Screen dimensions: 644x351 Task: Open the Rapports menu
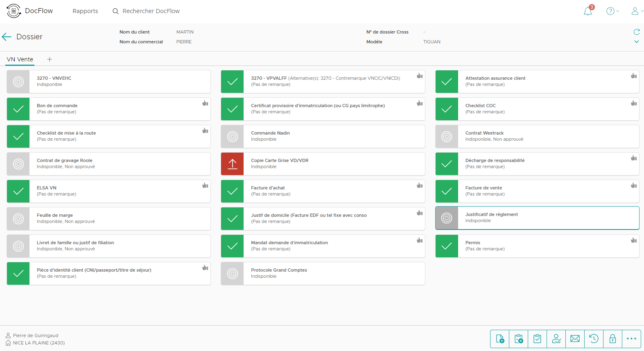[85, 11]
